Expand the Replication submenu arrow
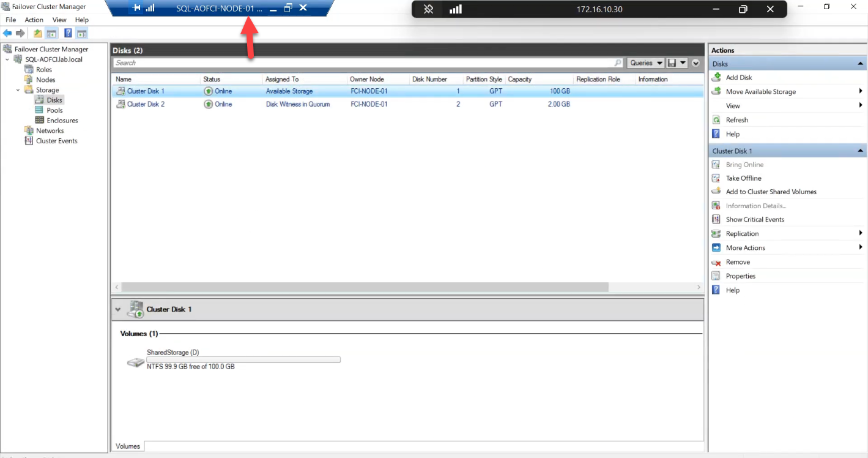 (x=861, y=233)
